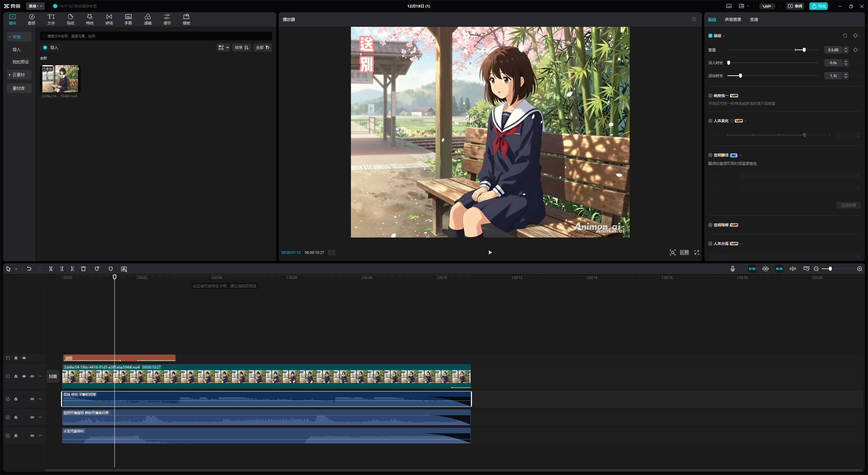This screenshot has height=475, width=868.
Task: Open the Filters (滤镜) panel icon
Action: [x=147, y=19]
